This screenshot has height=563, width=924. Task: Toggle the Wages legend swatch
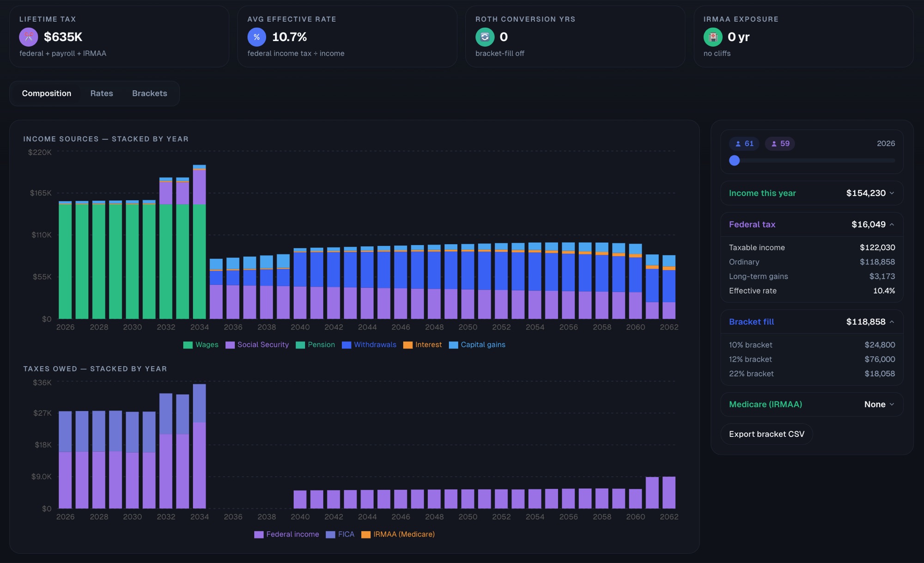point(188,345)
